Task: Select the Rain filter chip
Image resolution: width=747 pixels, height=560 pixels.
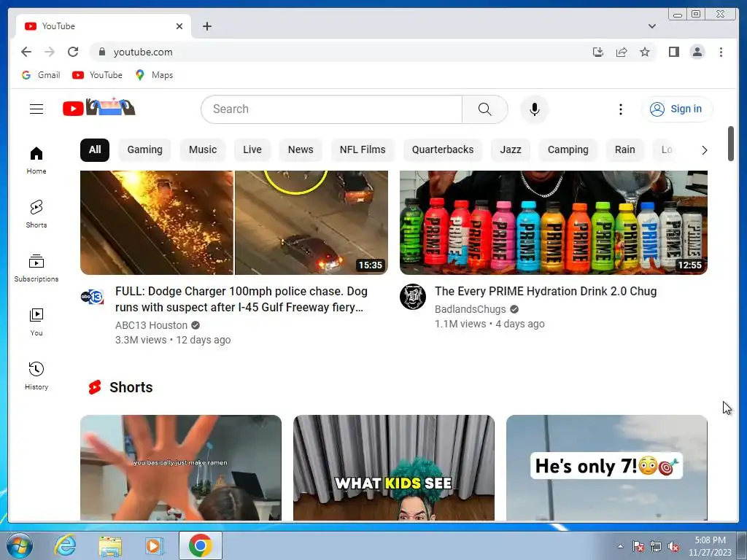Action: point(624,150)
